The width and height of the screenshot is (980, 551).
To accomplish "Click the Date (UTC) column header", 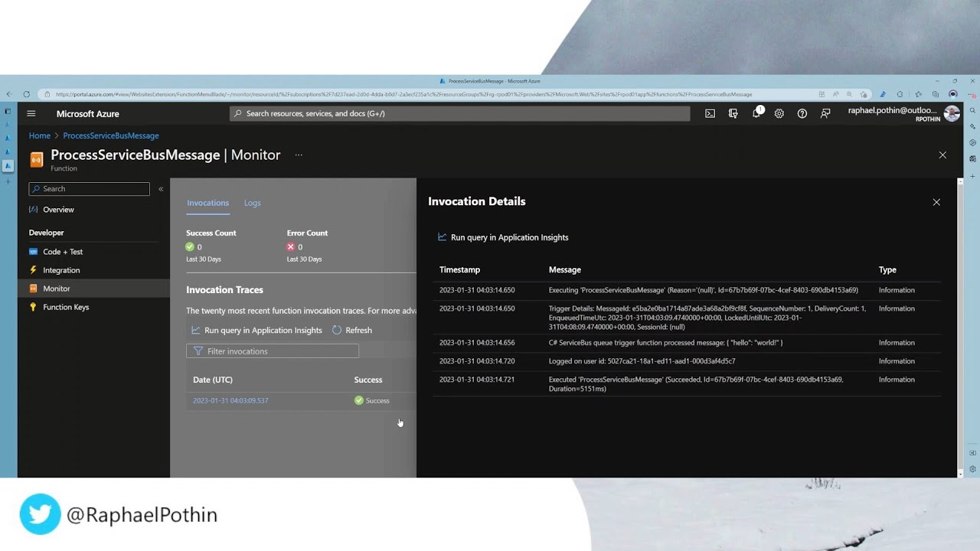I will 213,380.
